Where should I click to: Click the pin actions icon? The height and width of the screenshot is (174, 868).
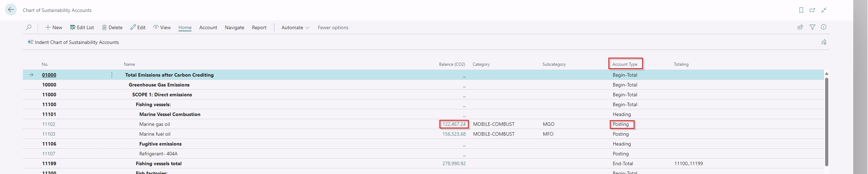pos(823,42)
